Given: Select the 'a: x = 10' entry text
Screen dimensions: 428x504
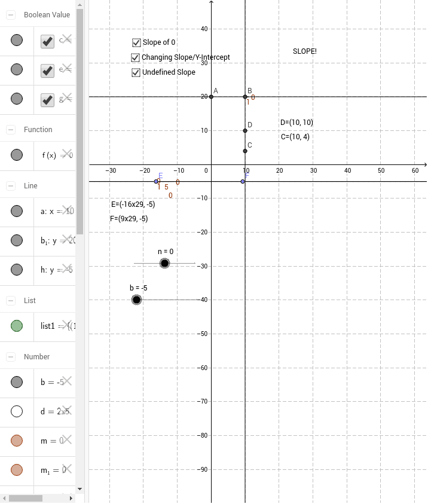Looking at the screenshot, I should click(57, 212).
